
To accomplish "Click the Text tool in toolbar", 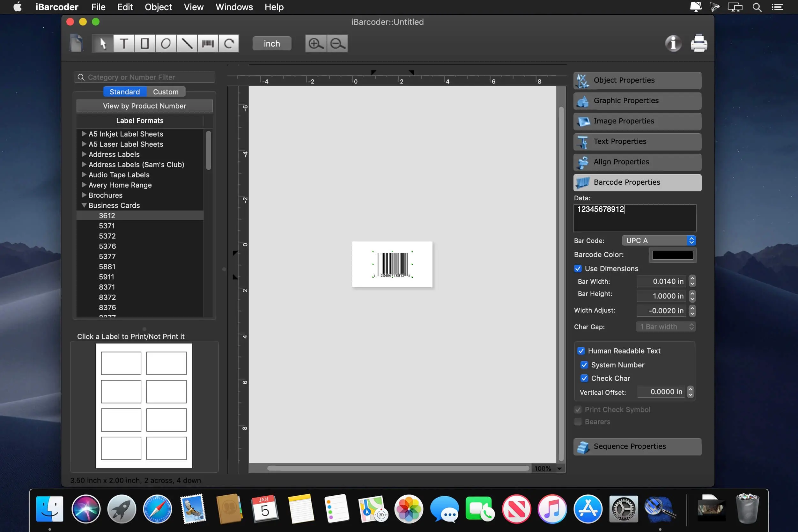I will 123,43.
